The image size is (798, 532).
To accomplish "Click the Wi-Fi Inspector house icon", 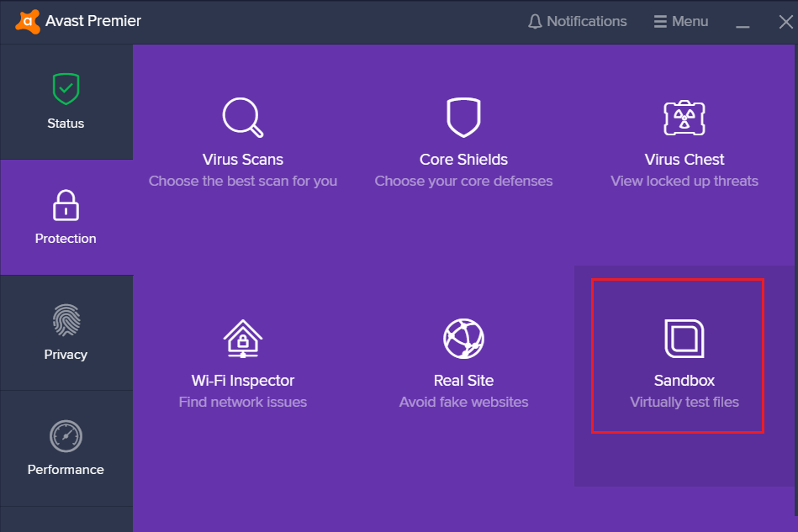I will point(243,339).
